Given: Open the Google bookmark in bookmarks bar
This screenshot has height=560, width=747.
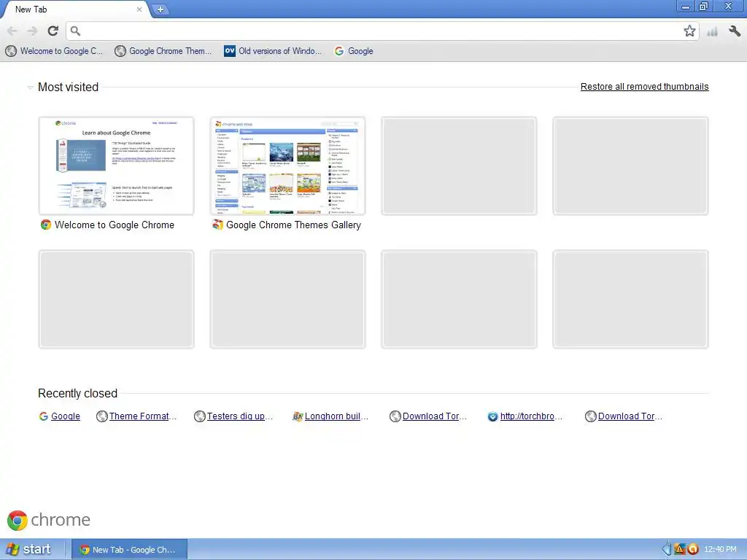Looking at the screenshot, I should click(354, 51).
